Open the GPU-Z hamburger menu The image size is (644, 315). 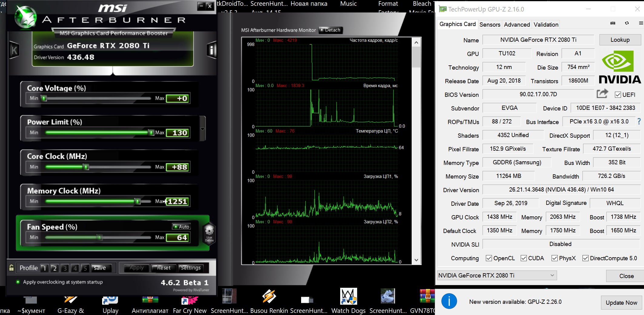point(641,23)
